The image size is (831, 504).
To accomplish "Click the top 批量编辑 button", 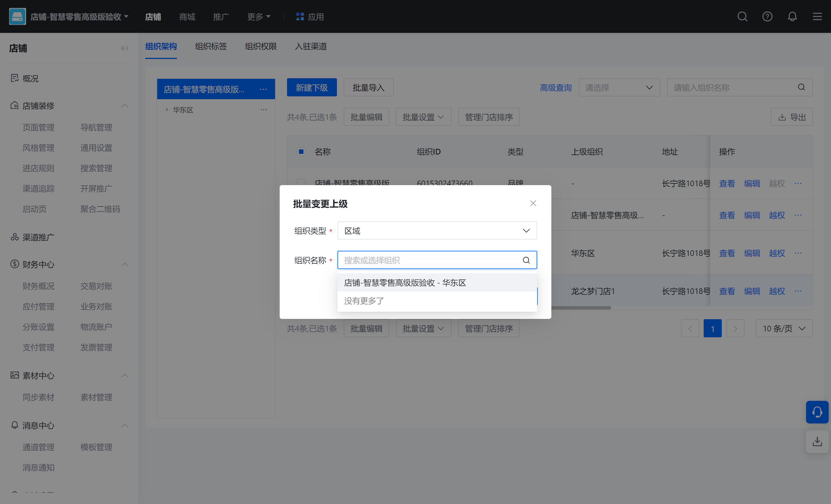I will pyautogui.click(x=366, y=117).
